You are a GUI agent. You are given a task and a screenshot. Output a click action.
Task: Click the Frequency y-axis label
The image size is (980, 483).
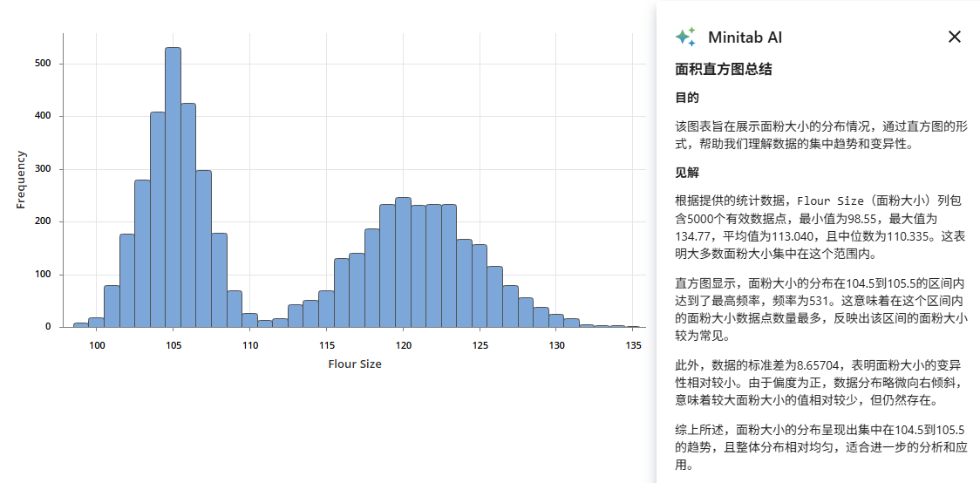21,180
